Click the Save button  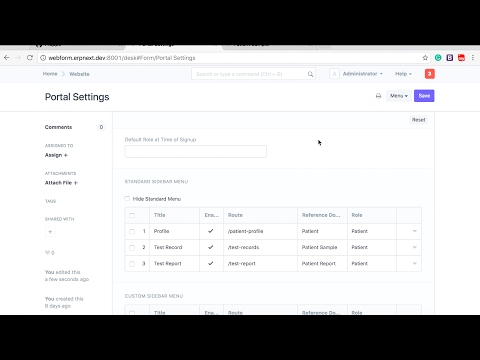coord(424,96)
